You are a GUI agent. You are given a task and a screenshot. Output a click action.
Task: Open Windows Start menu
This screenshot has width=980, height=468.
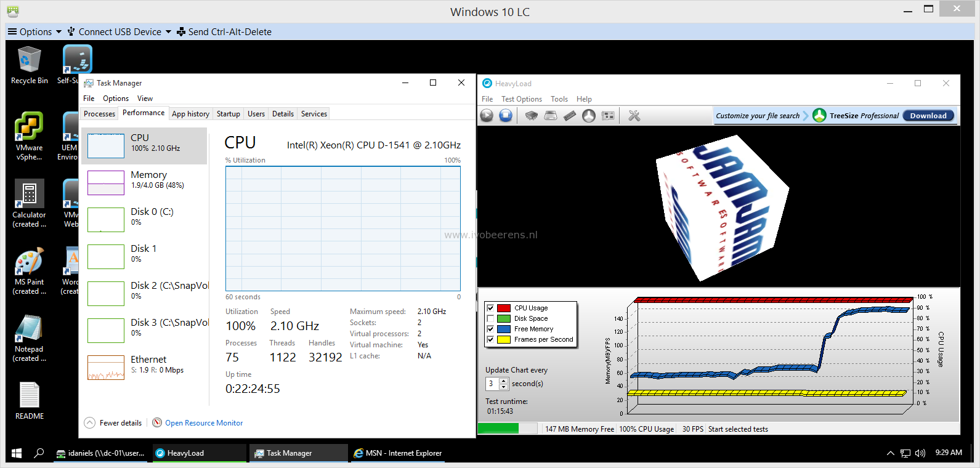click(x=17, y=453)
